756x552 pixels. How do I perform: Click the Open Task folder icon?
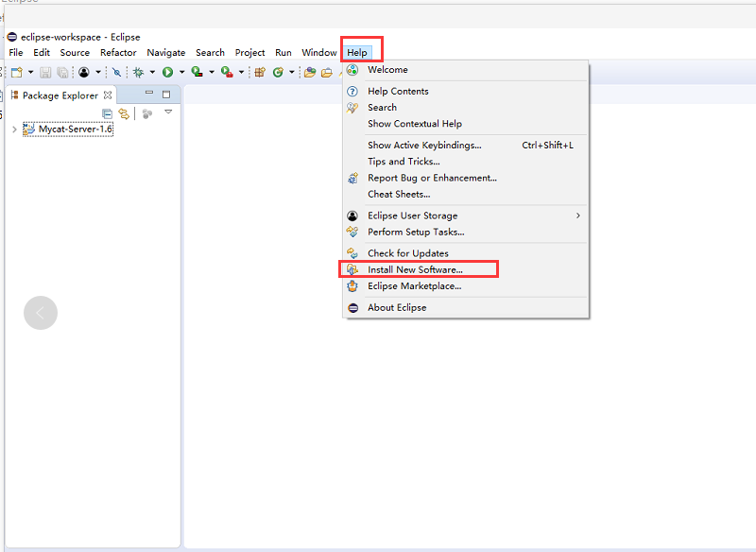(x=327, y=73)
